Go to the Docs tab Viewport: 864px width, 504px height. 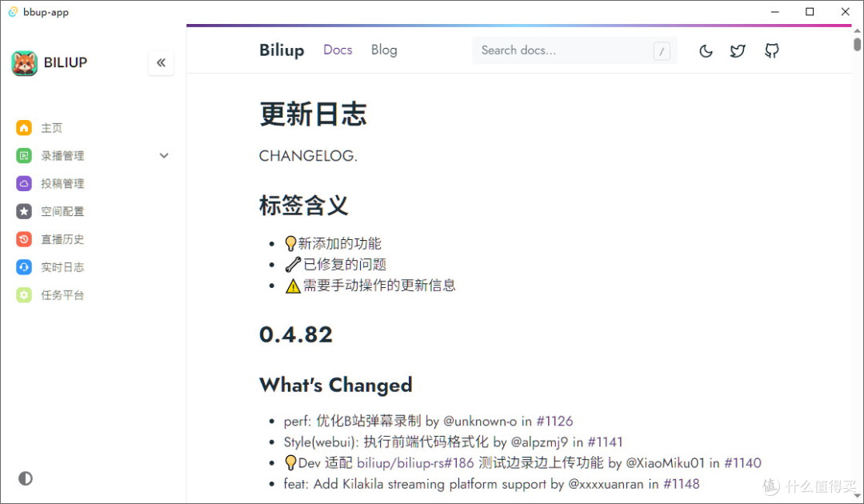tap(338, 50)
